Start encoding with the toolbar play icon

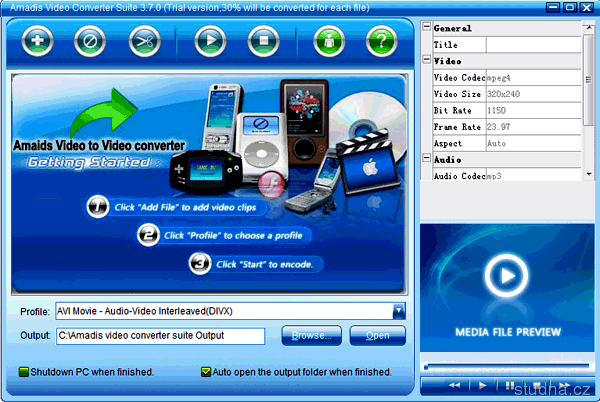(210, 41)
